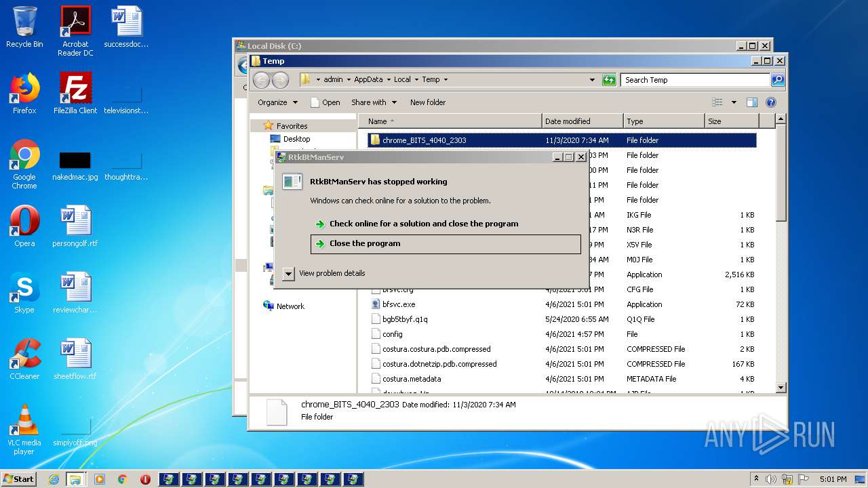Select the persongolf.rtf document icon
868x488 pixels.
coord(75,226)
